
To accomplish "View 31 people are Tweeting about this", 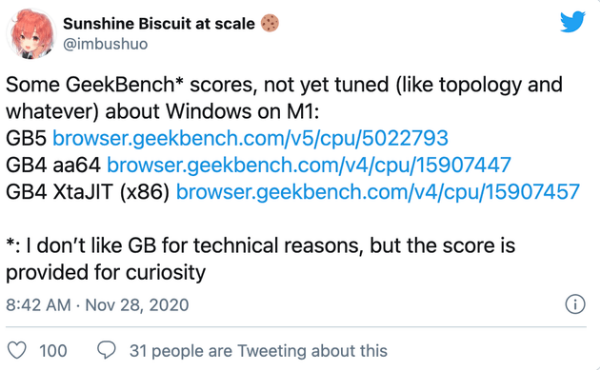I will pos(258,350).
